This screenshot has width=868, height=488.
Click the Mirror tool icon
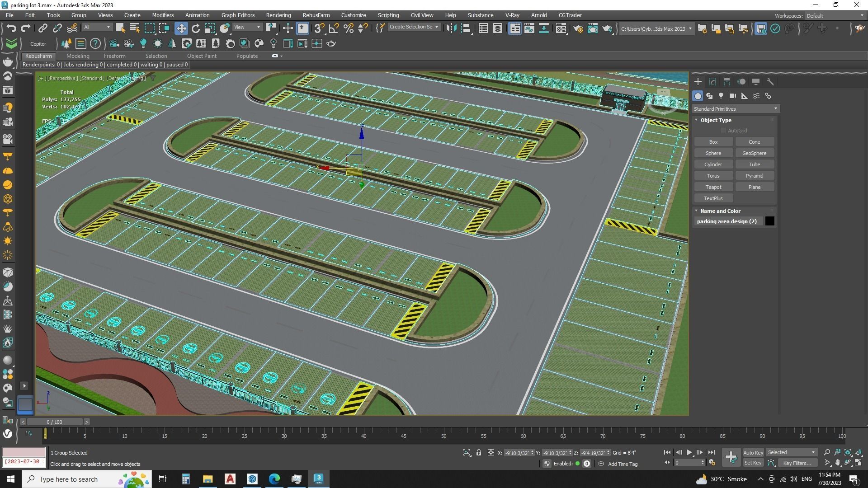[x=451, y=28]
